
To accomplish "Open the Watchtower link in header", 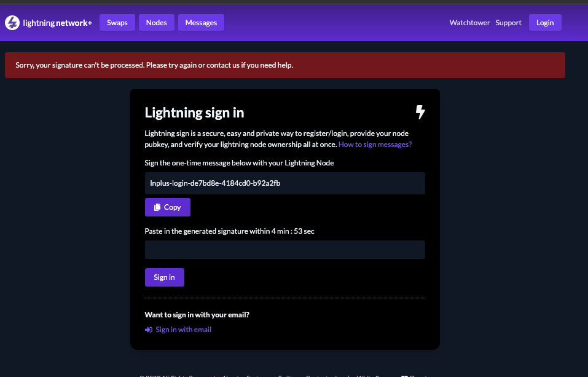I will click(x=469, y=23).
